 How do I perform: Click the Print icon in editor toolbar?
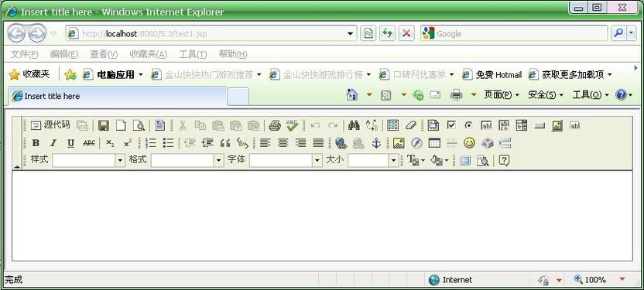(x=274, y=125)
